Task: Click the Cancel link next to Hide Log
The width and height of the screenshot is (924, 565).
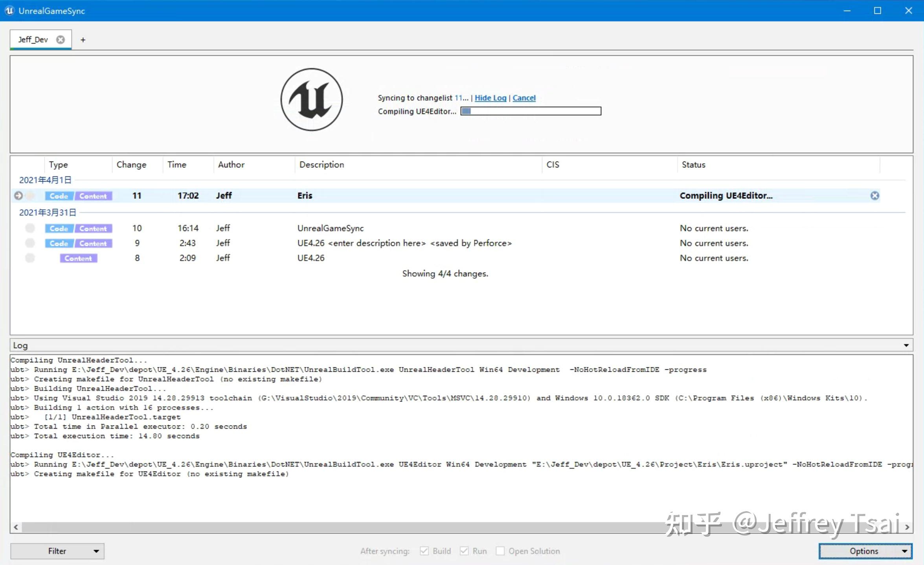Action: [x=524, y=98]
